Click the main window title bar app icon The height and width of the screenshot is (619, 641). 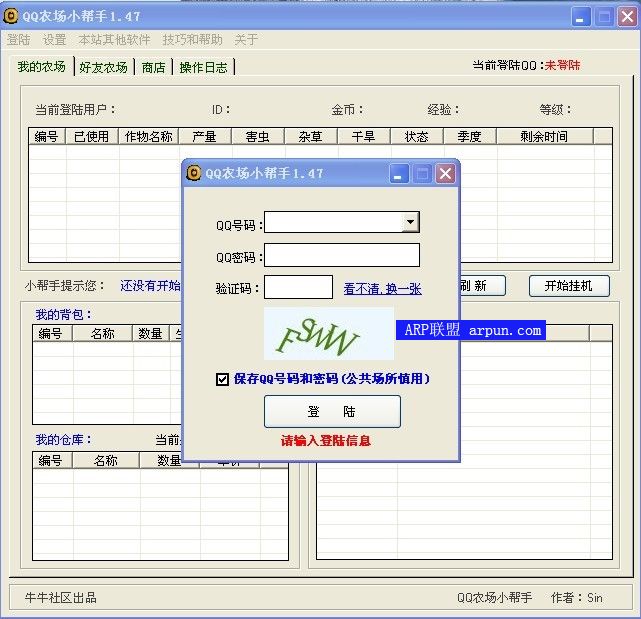click(x=11, y=16)
